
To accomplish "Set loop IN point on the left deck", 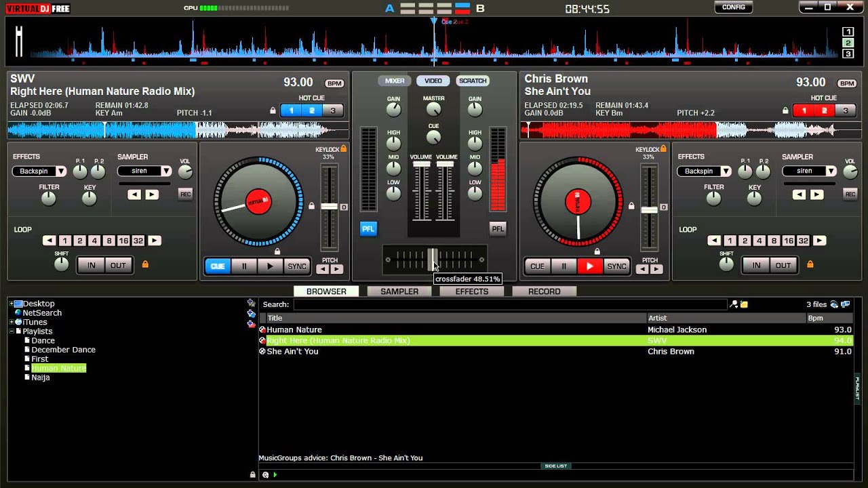I will (91, 265).
